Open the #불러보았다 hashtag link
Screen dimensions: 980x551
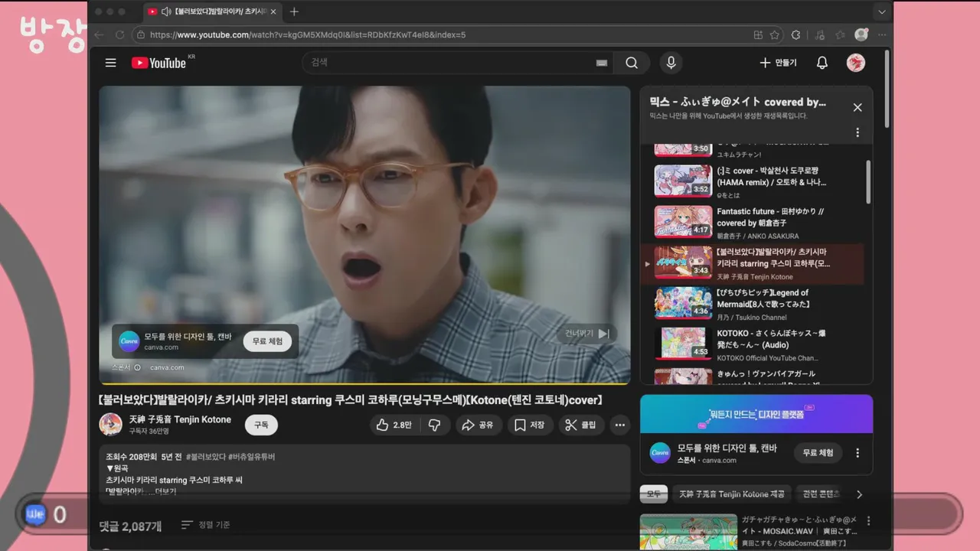tap(205, 457)
